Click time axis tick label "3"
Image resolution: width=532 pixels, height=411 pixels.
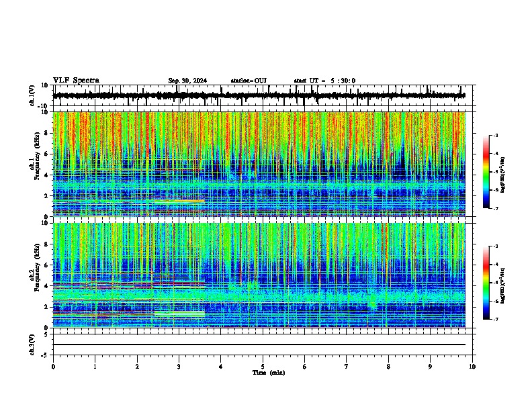(x=179, y=367)
